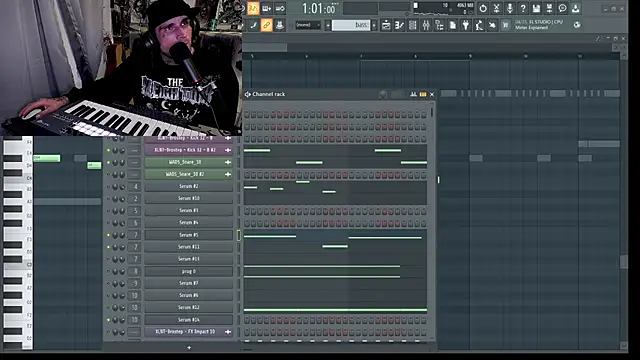Open the plugin picker plug icon
This screenshot has height=360, width=640.
click(466, 25)
